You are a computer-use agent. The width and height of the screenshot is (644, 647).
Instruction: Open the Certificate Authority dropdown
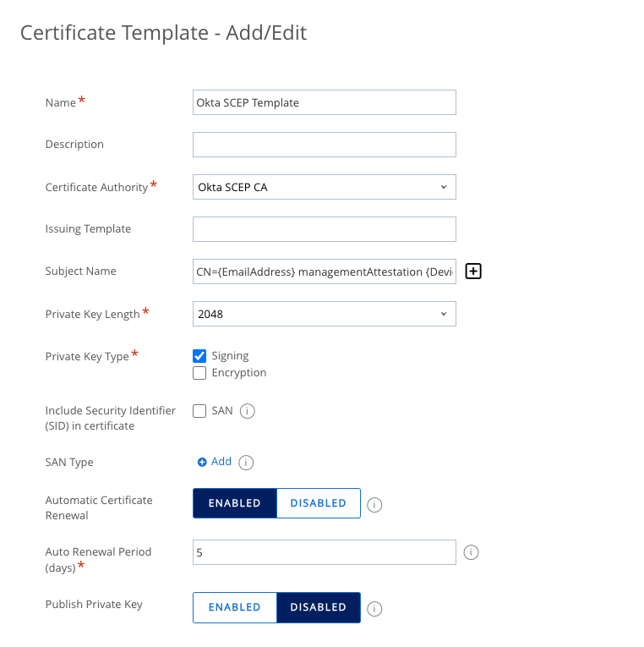point(325,187)
